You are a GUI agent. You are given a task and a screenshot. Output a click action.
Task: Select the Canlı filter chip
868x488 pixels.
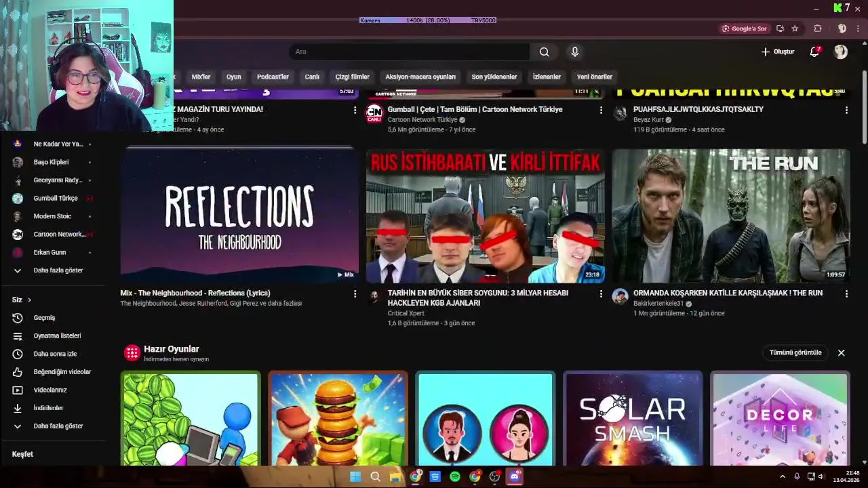tap(312, 77)
